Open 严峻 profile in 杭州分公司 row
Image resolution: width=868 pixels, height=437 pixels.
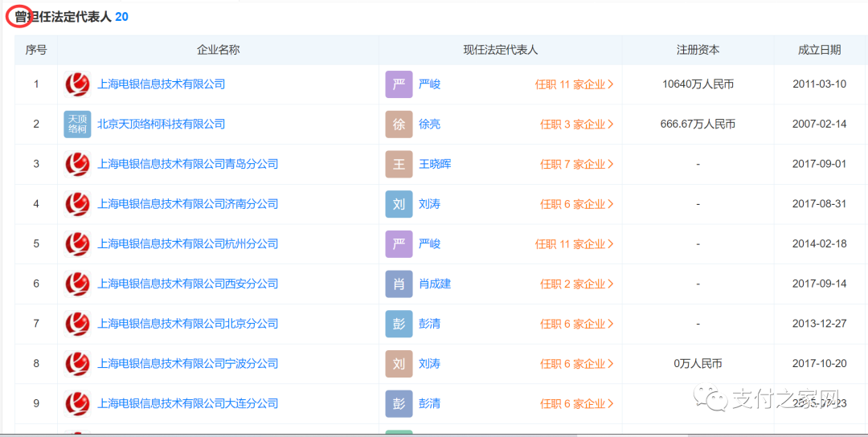tap(429, 244)
